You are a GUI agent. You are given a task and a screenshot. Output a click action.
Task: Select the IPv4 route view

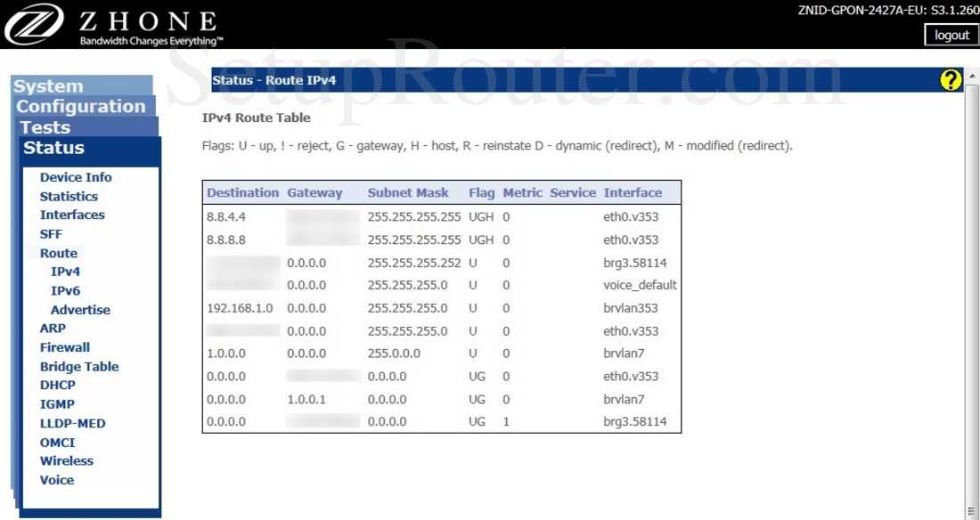(65, 272)
